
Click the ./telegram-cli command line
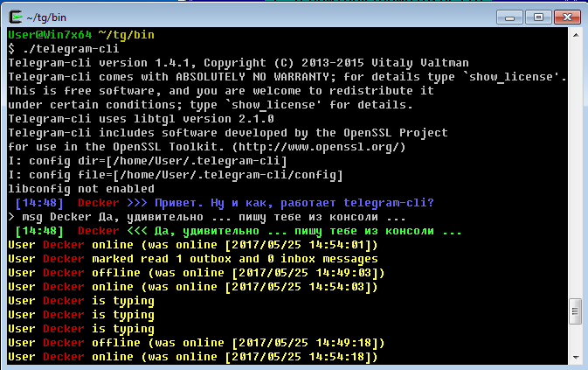[64, 49]
